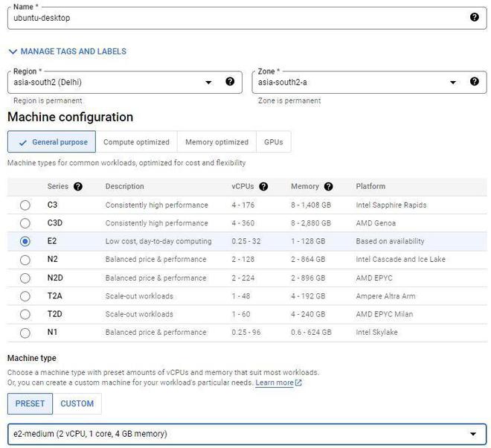The image size is (491, 448).
Task: Select the T2A series radio button
Action: [25, 296]
